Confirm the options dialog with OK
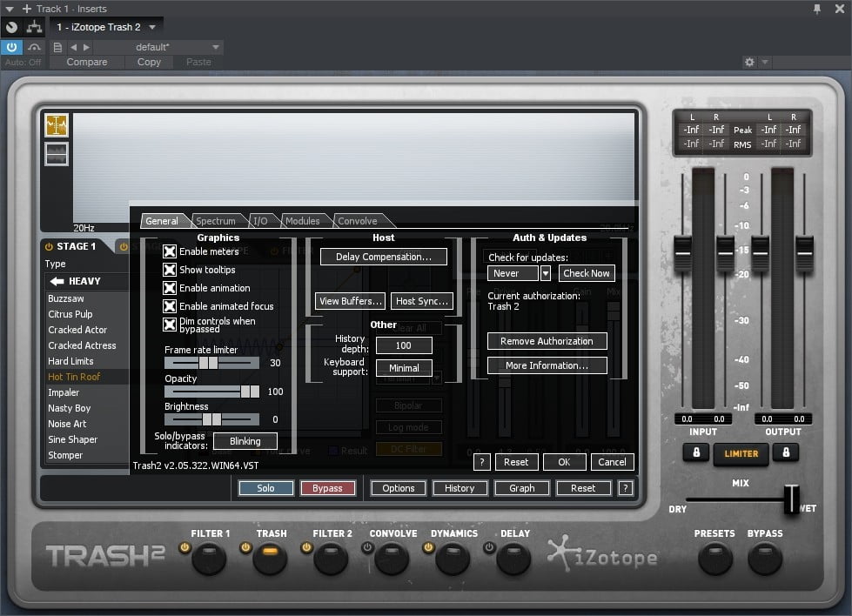Screen dimensions: 852x616 tap(564, 462)
